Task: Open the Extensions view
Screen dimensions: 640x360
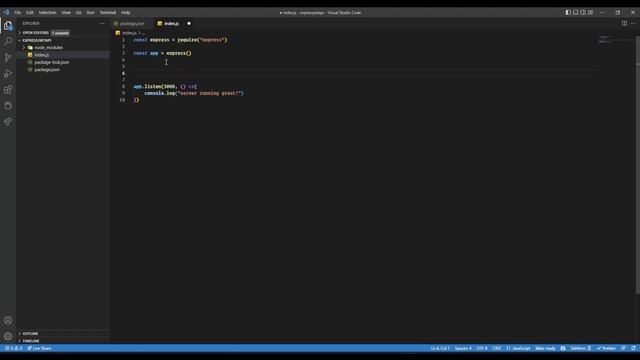Action: (x=8, y=90)
